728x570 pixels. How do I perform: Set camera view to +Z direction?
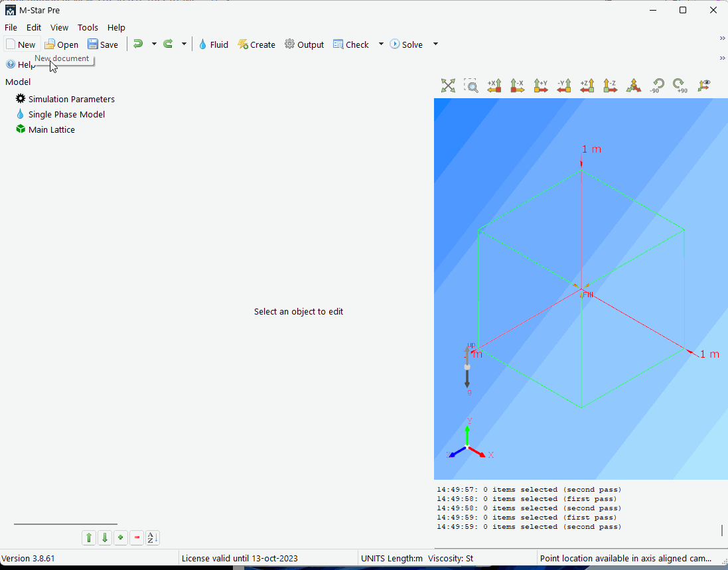tap(587, 86)
